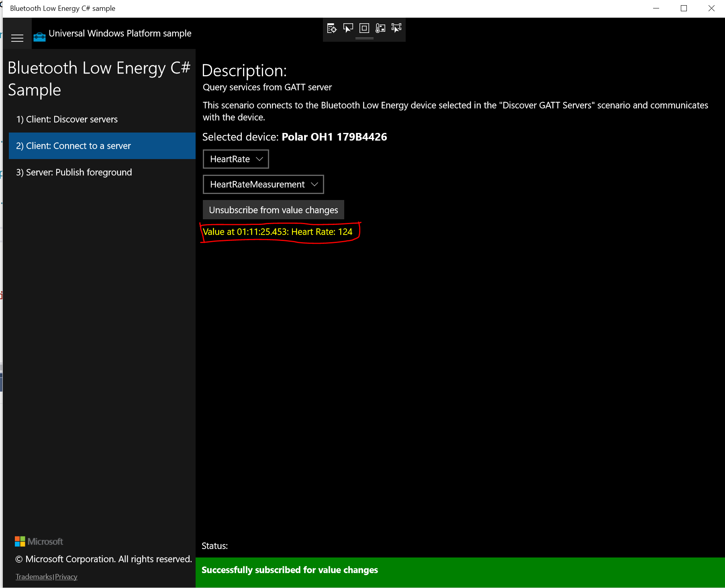The image size is (725, 588).
Task: Minimize the Bluetooth sample window
Action: (x=656, y=8)
